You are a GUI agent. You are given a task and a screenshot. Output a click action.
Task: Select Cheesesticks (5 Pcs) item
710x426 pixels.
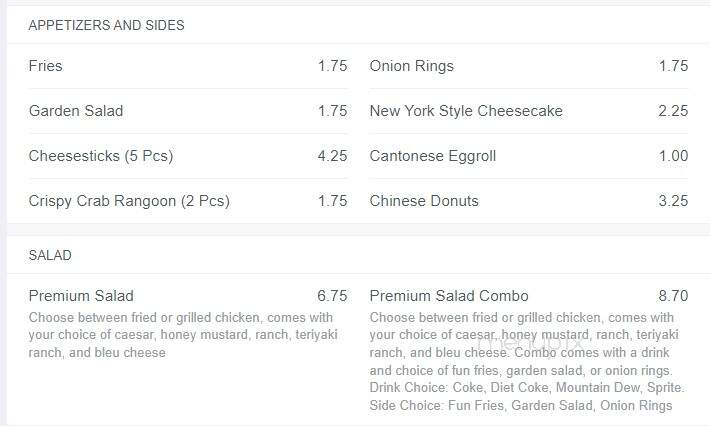[188, 156]
